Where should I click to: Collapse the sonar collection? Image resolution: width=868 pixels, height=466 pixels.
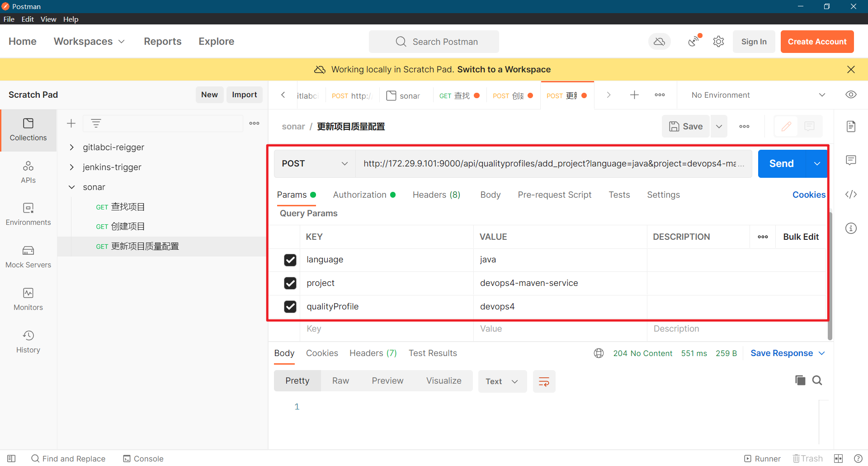71,187
